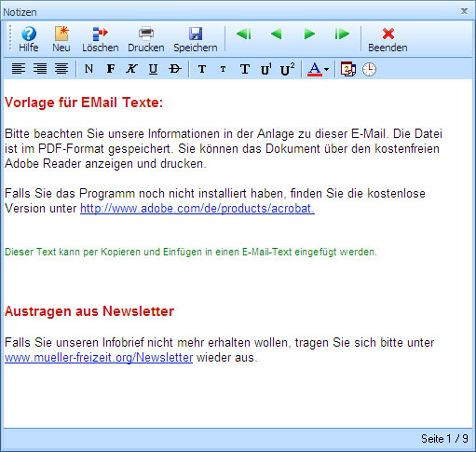Toggle strikethrough formatting
The image size is (476, 452).
pyautogui.click(x=175, y=69)
